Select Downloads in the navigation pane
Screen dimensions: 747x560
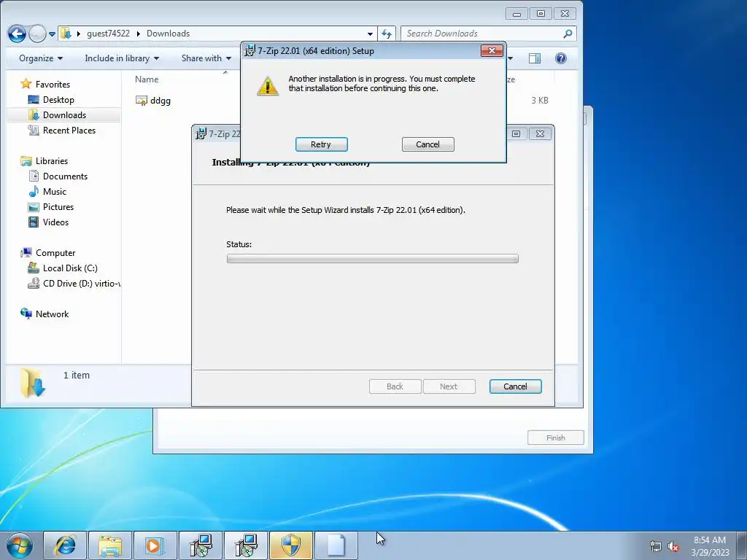click(x=64, y=114)
